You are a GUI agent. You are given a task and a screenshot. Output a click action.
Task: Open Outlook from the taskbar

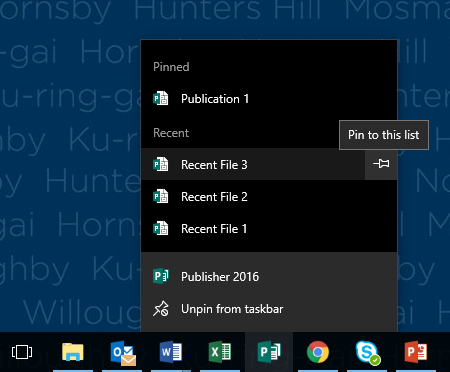[x=123, y=353]
